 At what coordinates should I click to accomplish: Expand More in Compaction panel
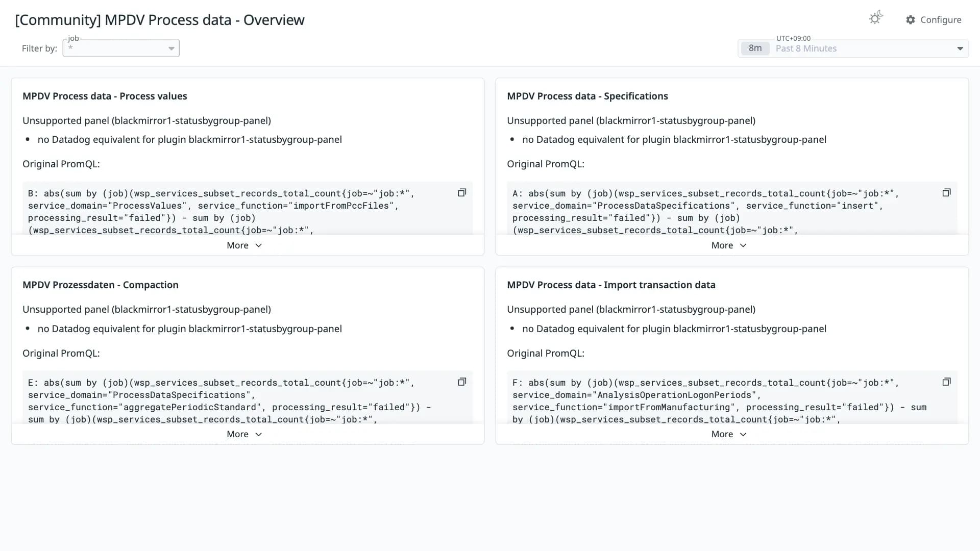coord(244,434)
